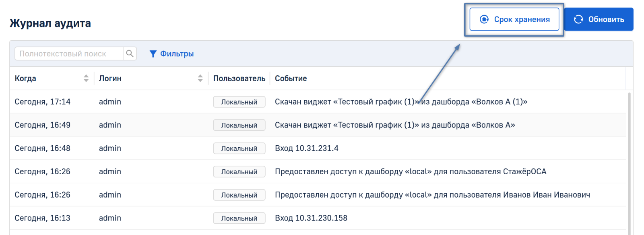Click the magnifier search icon
This screenshot has width=644, height=235.
130,54
